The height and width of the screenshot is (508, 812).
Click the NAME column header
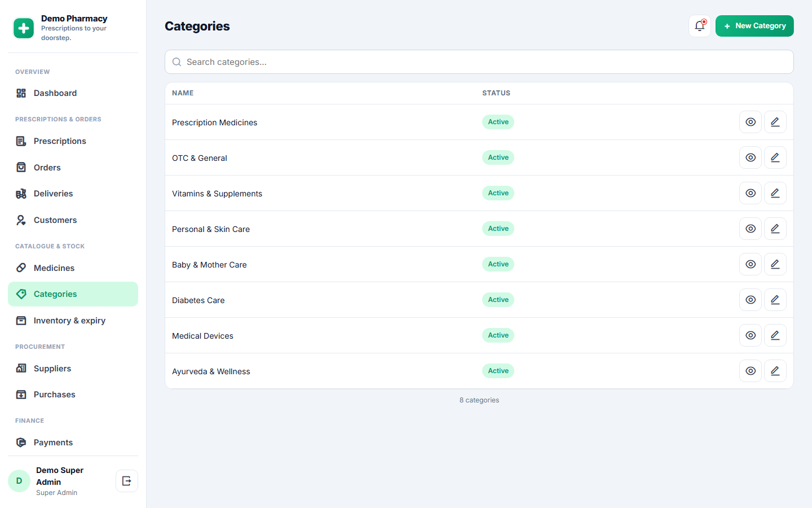click(x=183, y=93)
